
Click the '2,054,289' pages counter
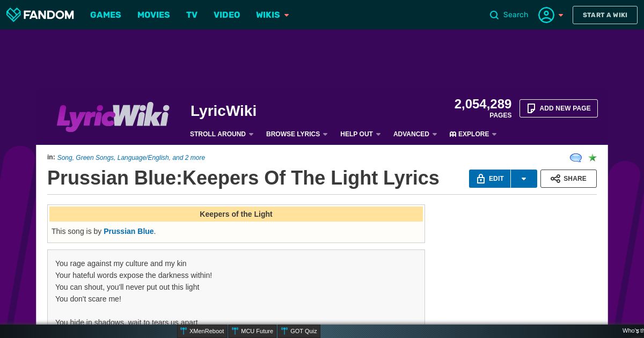pyautogui.click(x=483, y=104)
